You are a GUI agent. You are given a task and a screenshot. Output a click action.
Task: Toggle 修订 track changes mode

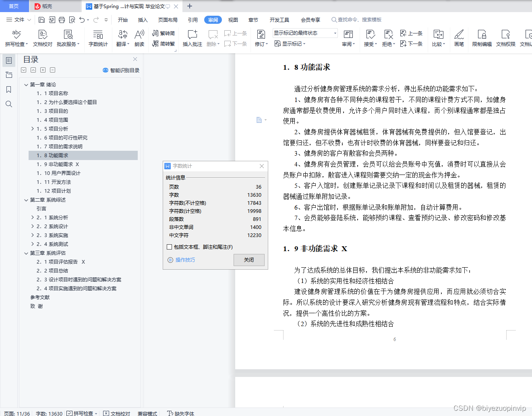point(260,38)
